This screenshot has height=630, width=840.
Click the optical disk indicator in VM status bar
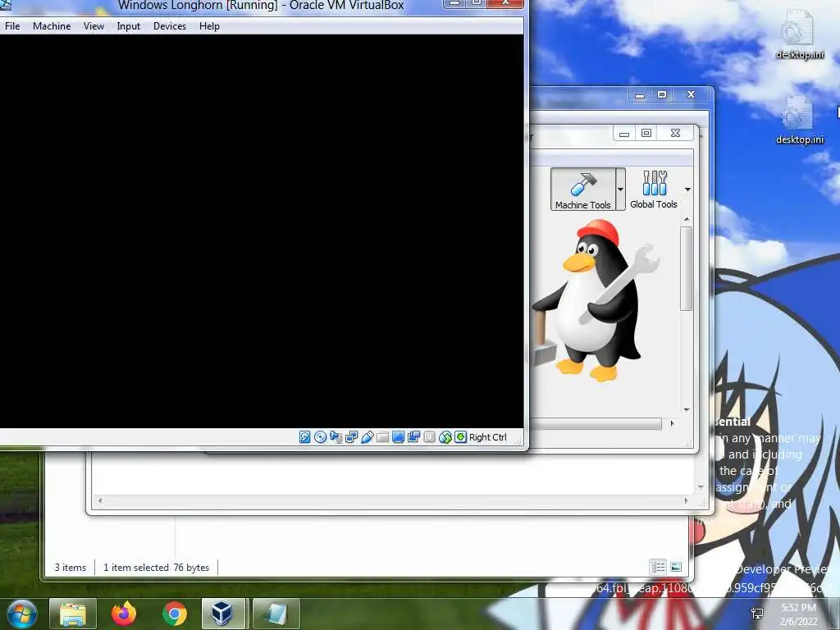[321, 437]
